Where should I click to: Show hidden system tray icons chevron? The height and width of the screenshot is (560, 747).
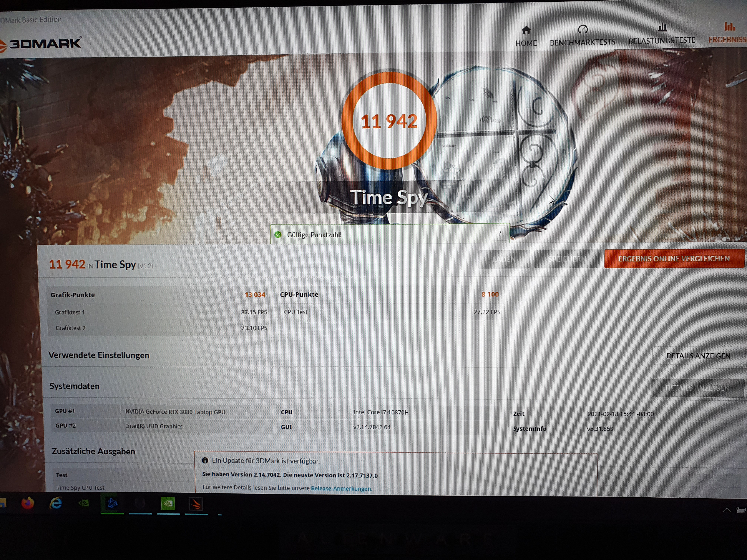click(727, 510)
